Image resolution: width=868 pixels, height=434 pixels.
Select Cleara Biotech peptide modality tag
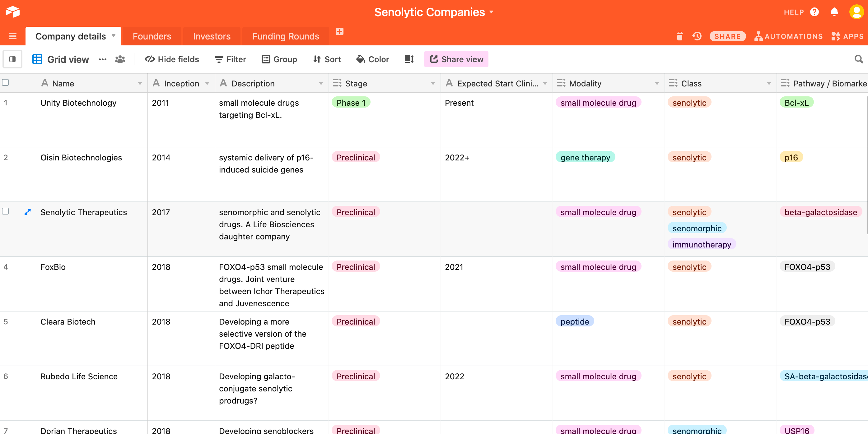point(575,321)
